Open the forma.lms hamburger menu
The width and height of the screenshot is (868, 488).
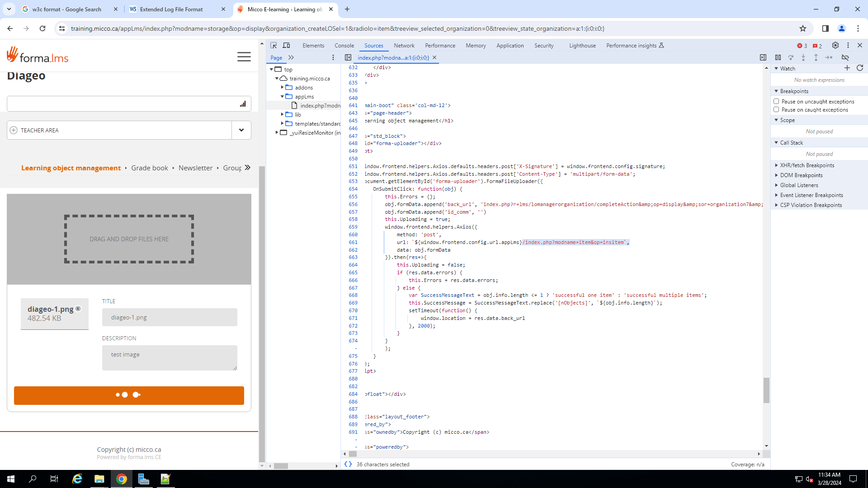(244, 56)
